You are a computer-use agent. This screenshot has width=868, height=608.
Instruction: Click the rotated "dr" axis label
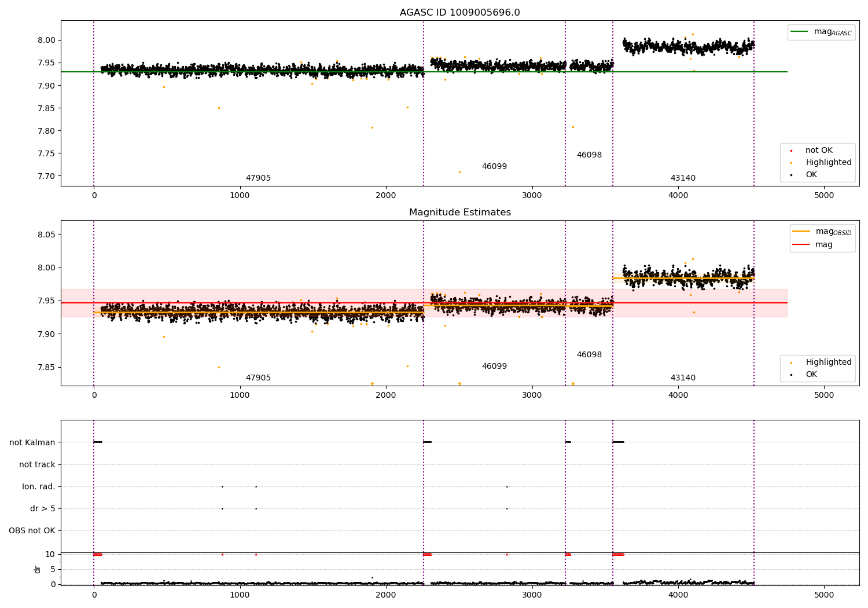[38, 569]
